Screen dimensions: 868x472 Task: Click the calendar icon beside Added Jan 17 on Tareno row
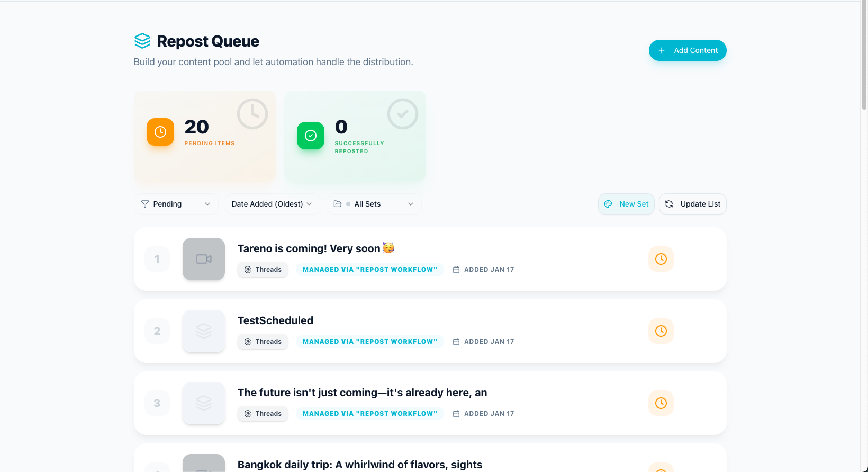(456, 270)
